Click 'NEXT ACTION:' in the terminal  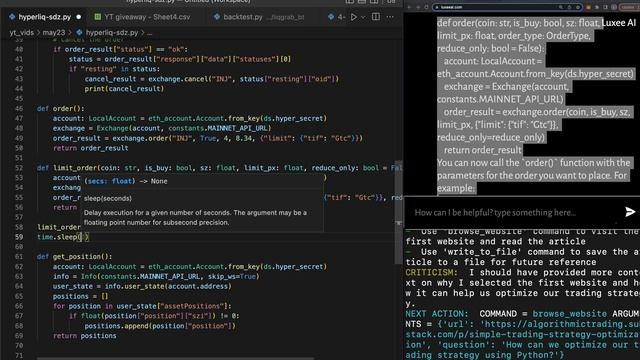point(437,314)
